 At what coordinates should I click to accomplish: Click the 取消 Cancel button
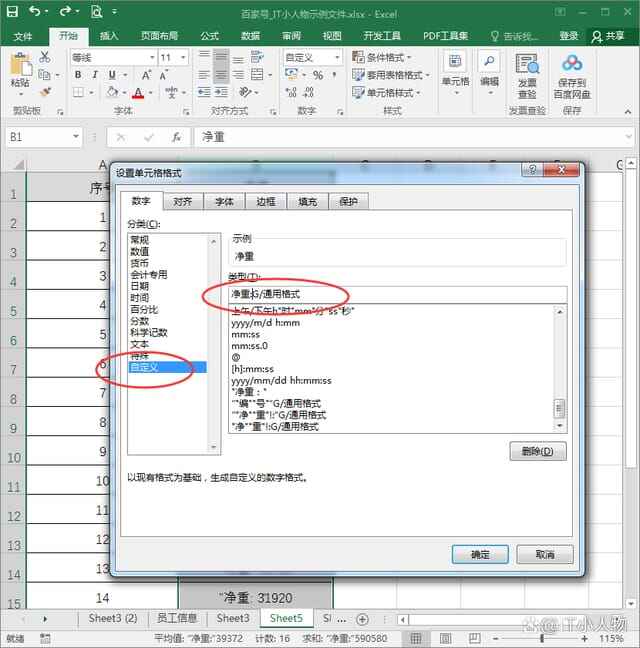click(x=545, y=555)
